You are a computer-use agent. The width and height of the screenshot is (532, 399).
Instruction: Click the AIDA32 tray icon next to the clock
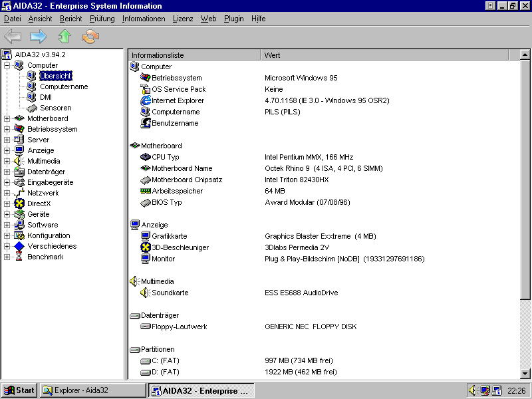tap(497, 390)
